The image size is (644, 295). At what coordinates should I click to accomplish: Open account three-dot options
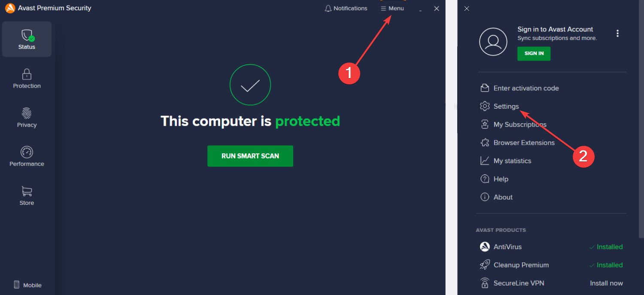pos(617,33)
